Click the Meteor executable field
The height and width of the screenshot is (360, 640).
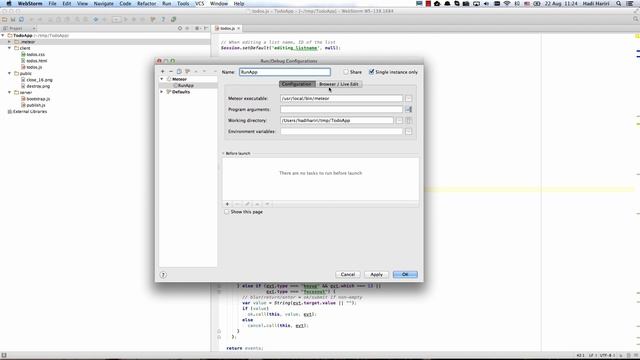pyautogui.click(x=342, y=98)
